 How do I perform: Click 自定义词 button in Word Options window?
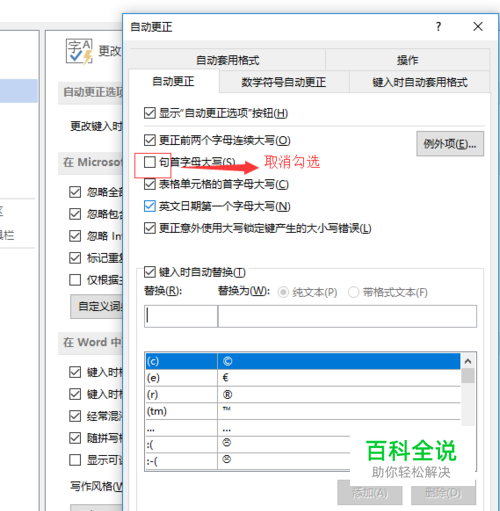click(x=97, y=306)
